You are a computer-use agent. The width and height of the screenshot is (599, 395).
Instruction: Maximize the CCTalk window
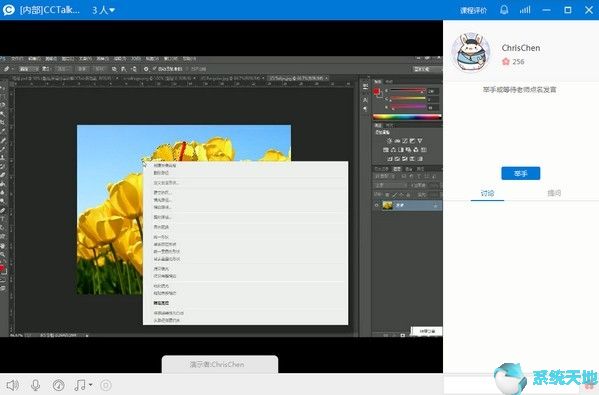click(568, 10)
